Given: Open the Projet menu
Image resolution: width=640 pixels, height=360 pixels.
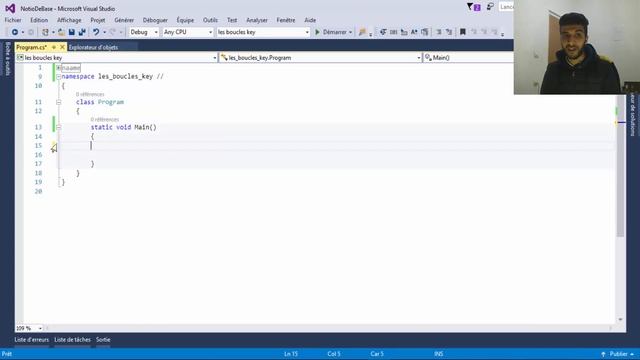Looking at the screenshot, I should (98, 20).
